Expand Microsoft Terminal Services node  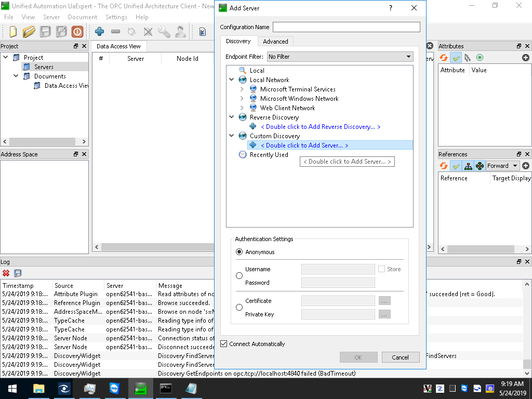[242, 89]
